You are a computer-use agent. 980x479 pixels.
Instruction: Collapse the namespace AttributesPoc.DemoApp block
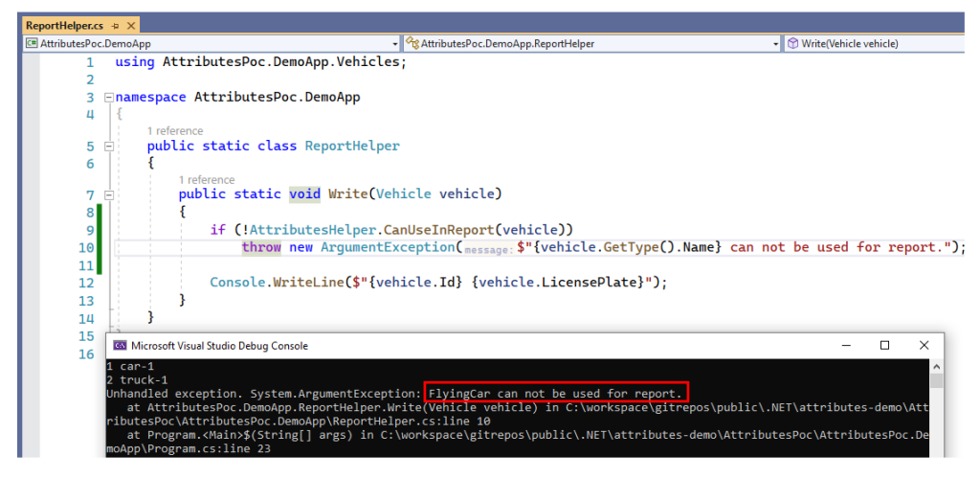109,98
